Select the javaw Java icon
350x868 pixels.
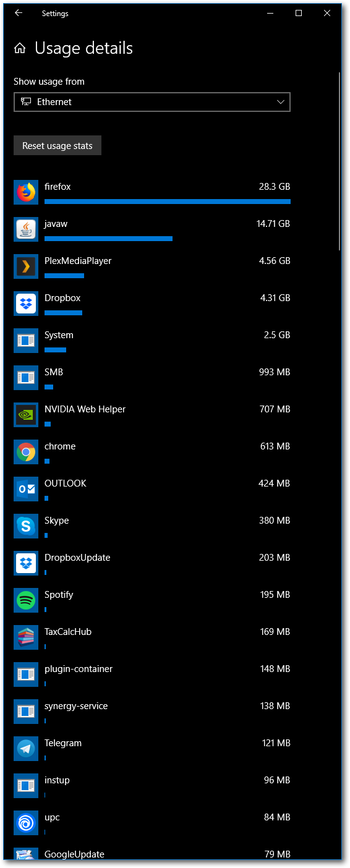[26, 229]
